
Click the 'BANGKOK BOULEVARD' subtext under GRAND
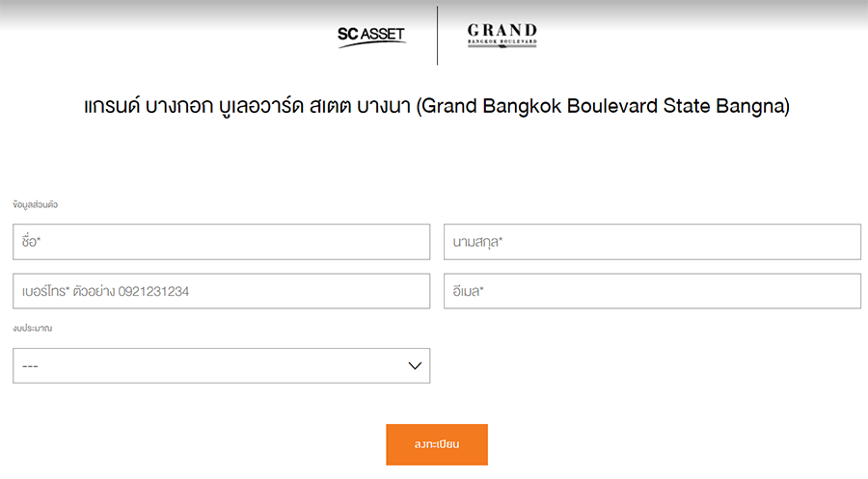502,42
